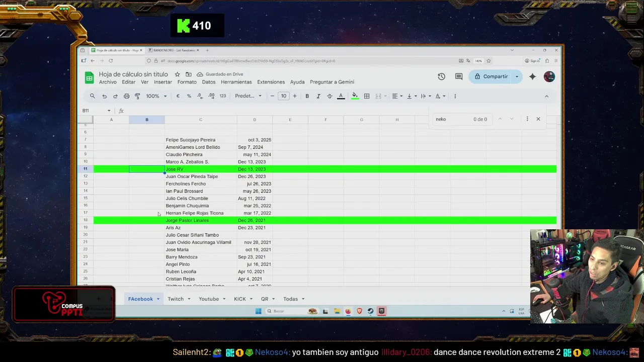This screenshot has width=644, height=362.
Task: Switch to the Youtube sheet tab
Action: click(x=209, y=299)
